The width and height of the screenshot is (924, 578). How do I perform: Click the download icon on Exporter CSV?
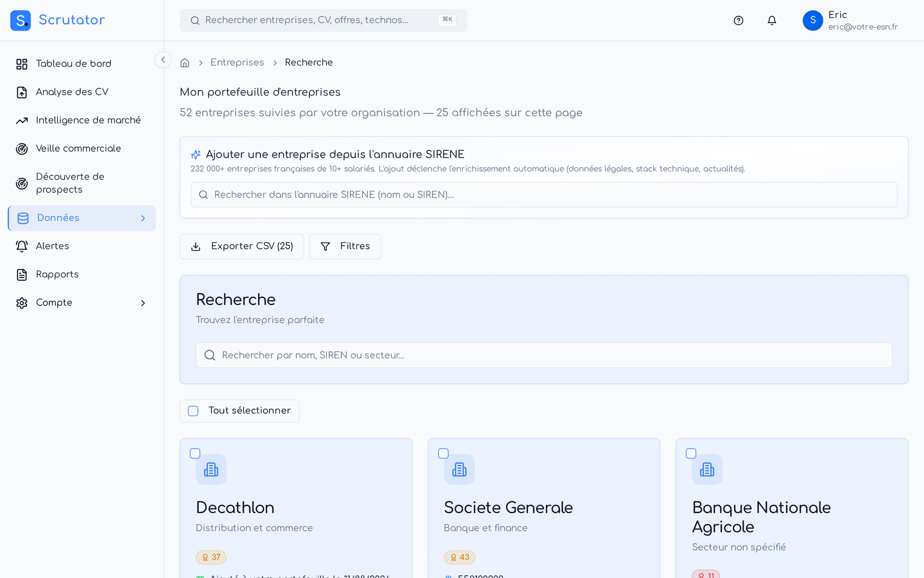pos(196,247)
